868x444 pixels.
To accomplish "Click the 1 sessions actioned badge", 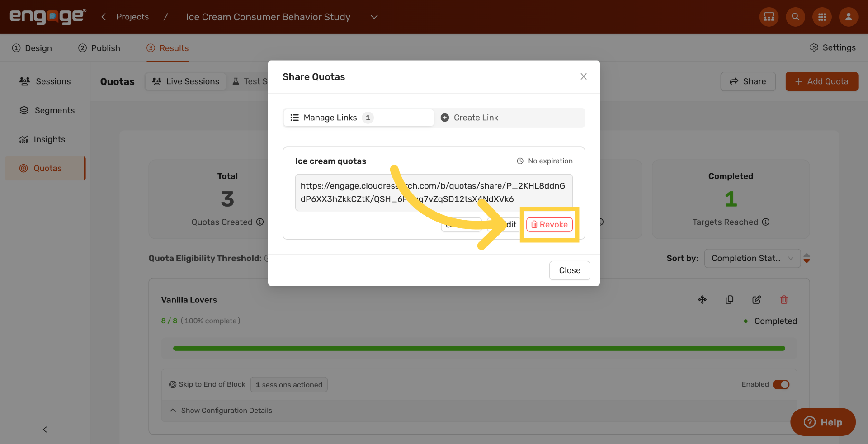I will click(x=289, y=385).
